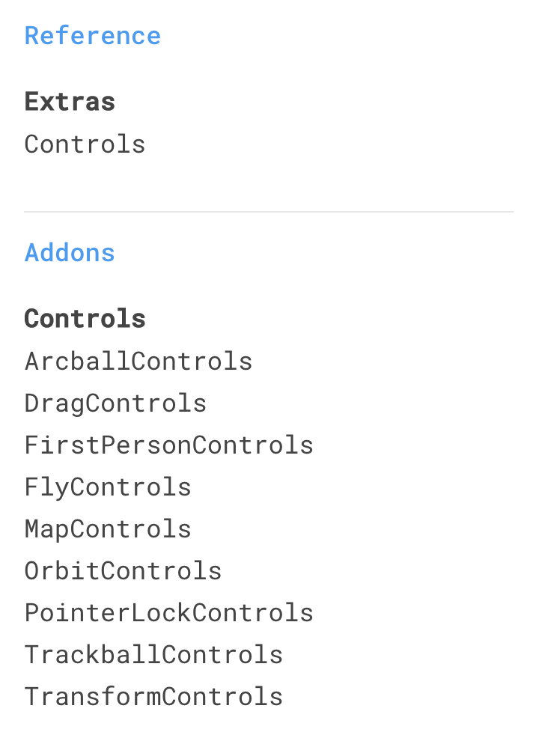The height and width of the screenshot is (756, 536).
Task: Click the Addons section link
Action: pyautogui.click(x=70, y=253)
